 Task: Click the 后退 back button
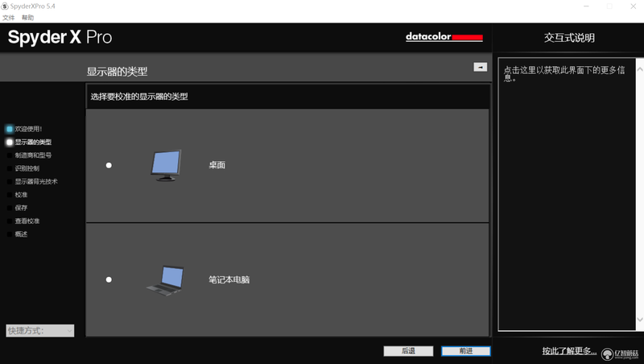point(408,351)
